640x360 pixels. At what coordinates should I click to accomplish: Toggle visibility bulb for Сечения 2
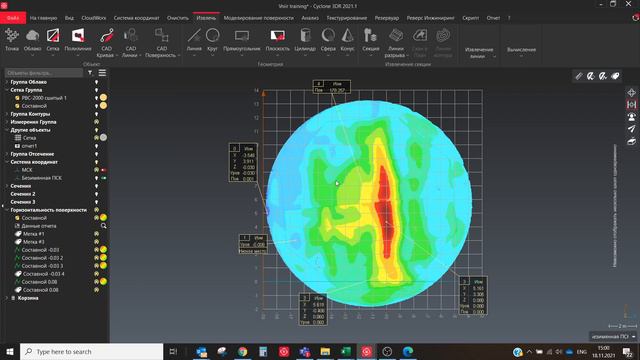[96, 194]
